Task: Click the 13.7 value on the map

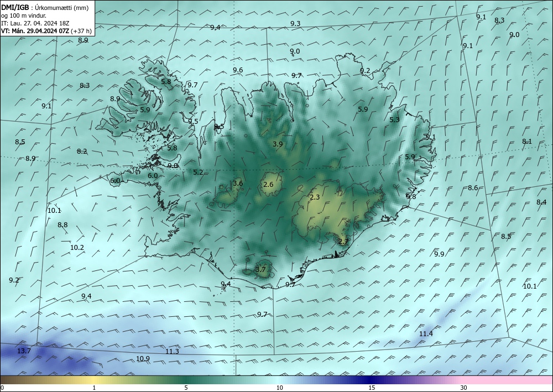Action: click(24, 351)
